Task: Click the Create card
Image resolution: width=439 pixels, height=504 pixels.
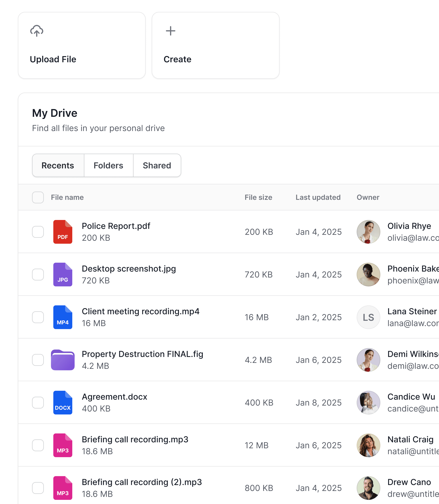Action: tap(216, 45)
